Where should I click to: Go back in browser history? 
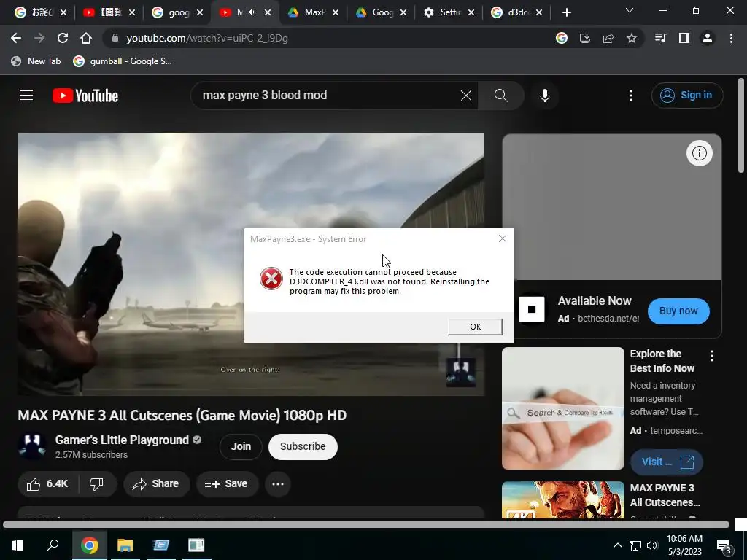(x=16, y=38)
